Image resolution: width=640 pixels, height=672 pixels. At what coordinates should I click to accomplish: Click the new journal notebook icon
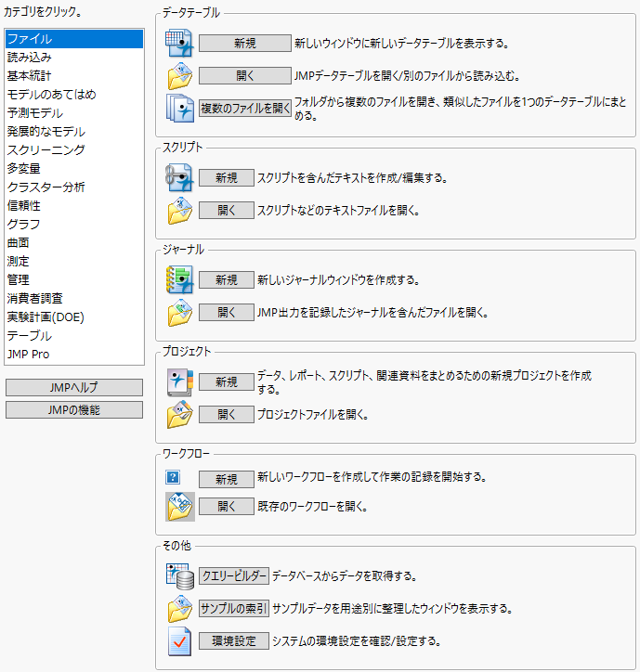179,279
